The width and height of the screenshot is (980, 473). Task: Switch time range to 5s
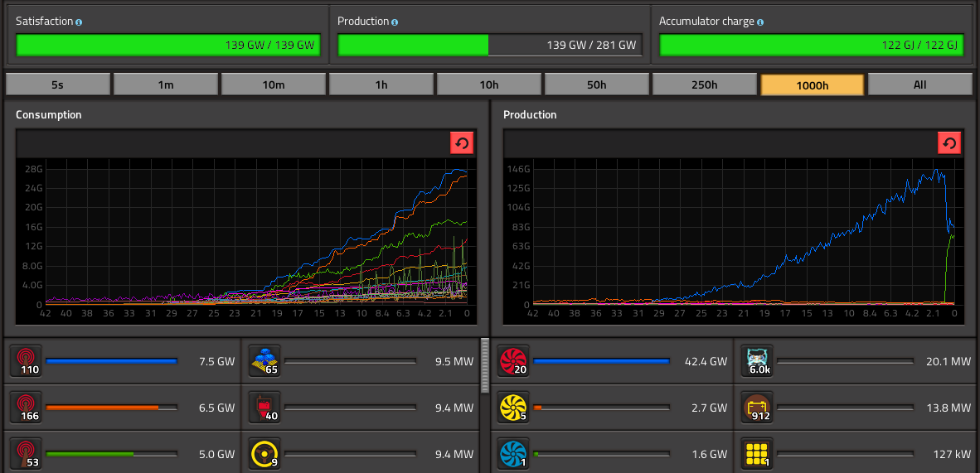(57, 84)
